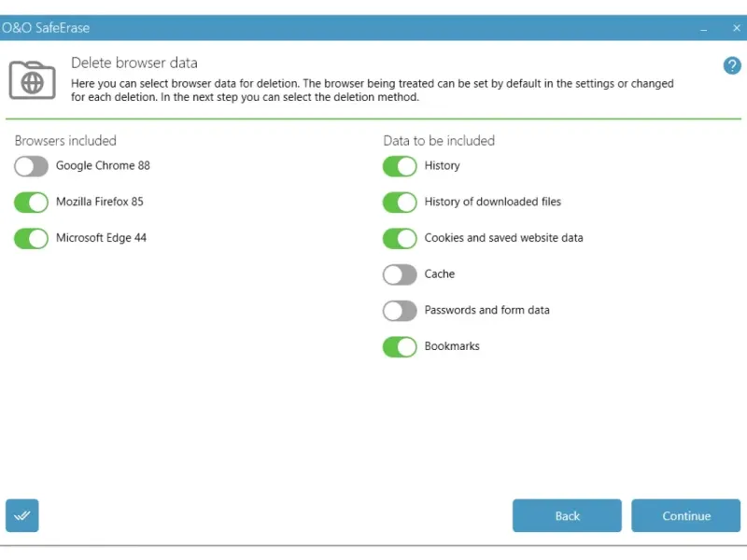This screenshot has height=560, width=747.
Task: Click the Google Chrome 88 label
Action: click(103, 166)
